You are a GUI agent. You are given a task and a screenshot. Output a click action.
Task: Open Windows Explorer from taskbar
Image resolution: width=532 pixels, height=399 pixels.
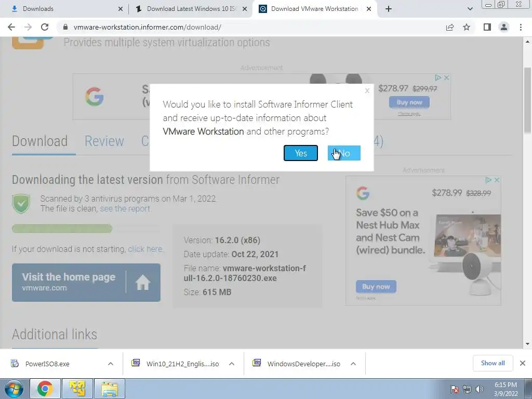tap(110, 389)
